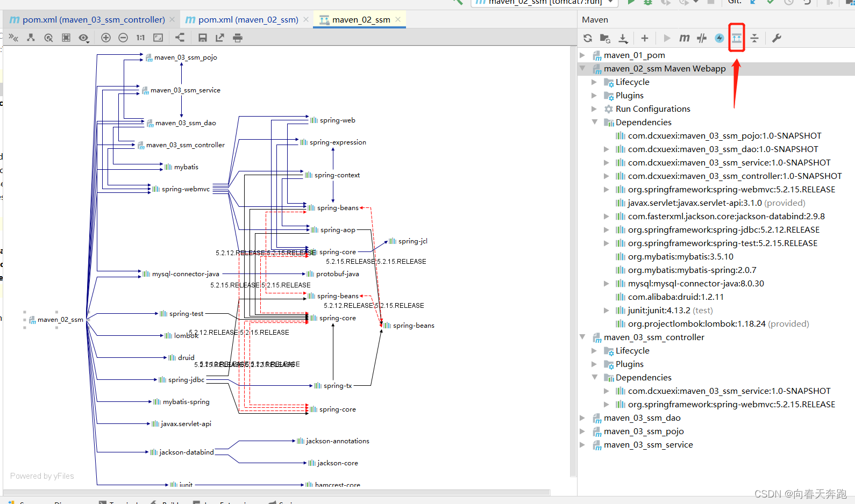This screenshot has width=855, height=504.
Task: Close the maven_02_ssm diagram tab
Action: click(398, 19)
